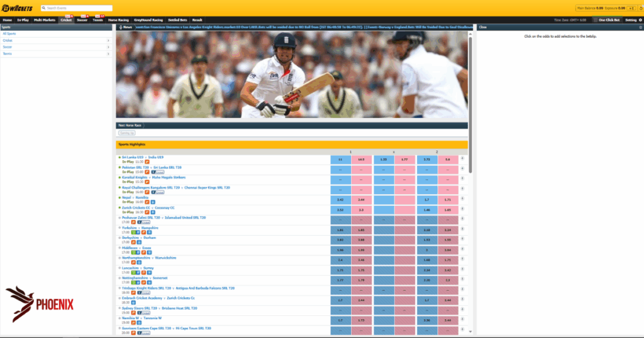Open Trinbago Knight Riders SRL T20 match
Viewport: 644px width, 338px height.
pos(178,288)
